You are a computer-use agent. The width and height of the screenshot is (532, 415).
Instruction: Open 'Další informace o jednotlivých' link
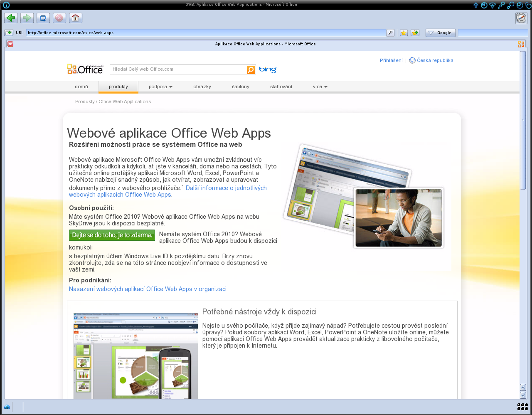pyautogui.click(x=226, y=188)
